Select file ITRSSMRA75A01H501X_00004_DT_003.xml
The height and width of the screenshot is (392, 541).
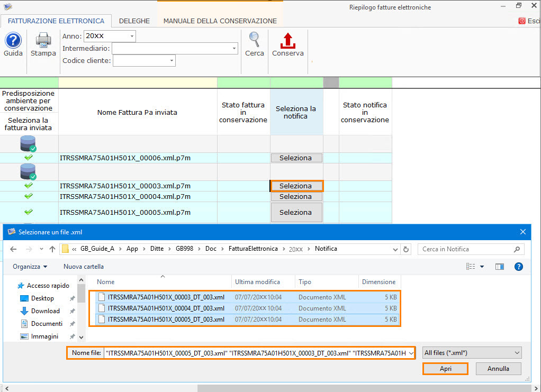point(166,308)
